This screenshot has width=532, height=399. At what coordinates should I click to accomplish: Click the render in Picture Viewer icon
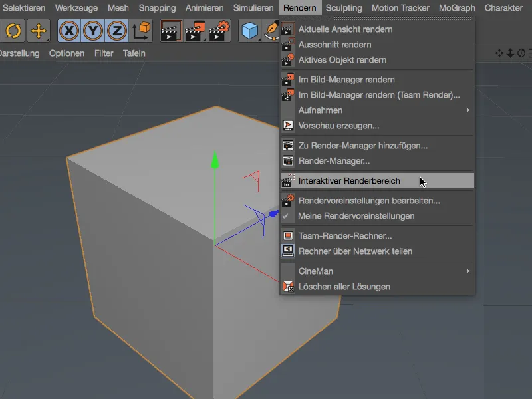(195, 31)
